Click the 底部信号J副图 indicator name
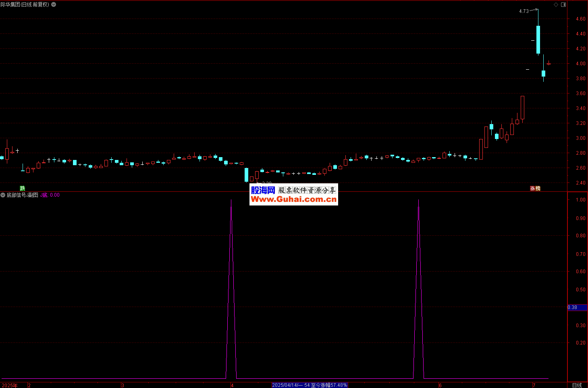This screenshot has width=588, height=388. coord(23,195)
